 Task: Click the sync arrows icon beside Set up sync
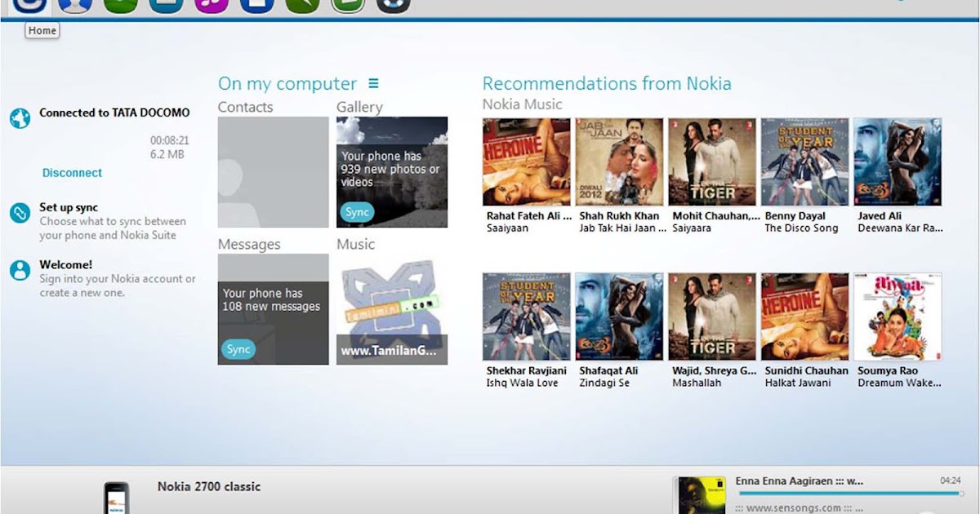click(x=20, y=214)
